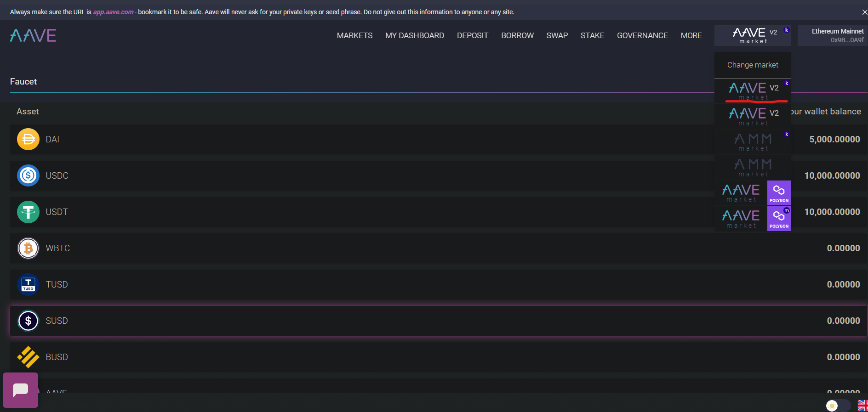Select AMM market with k badge
The image size is (868, 412).
click(753, 142)
